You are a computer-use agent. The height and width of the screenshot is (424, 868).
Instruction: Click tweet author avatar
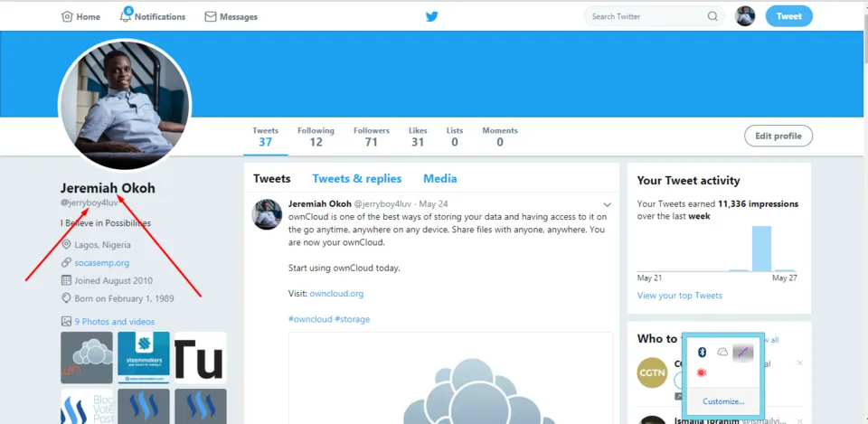pos(268,214)
